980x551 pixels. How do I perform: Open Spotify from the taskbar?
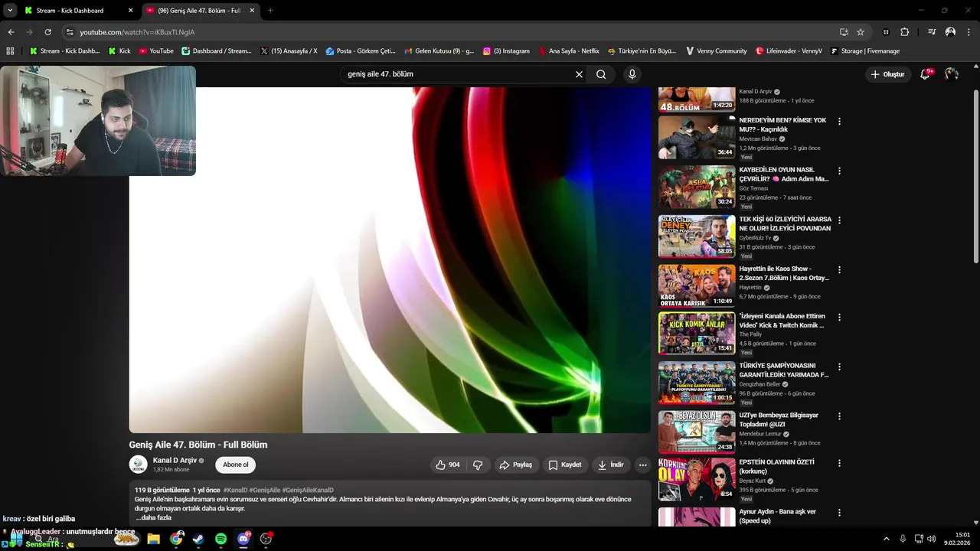pyautogui.click(x=220, y=539)
